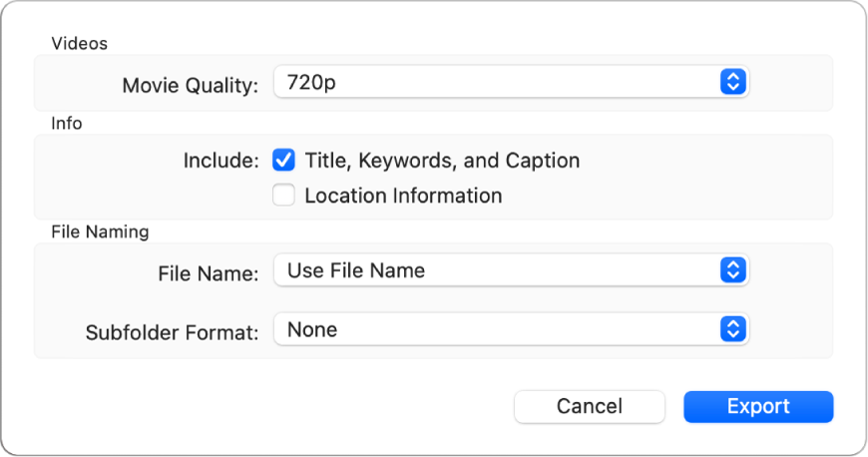Click the "Movie Quality:" field label
Viewport: 868px width, 457px height.
click(191, 84)
